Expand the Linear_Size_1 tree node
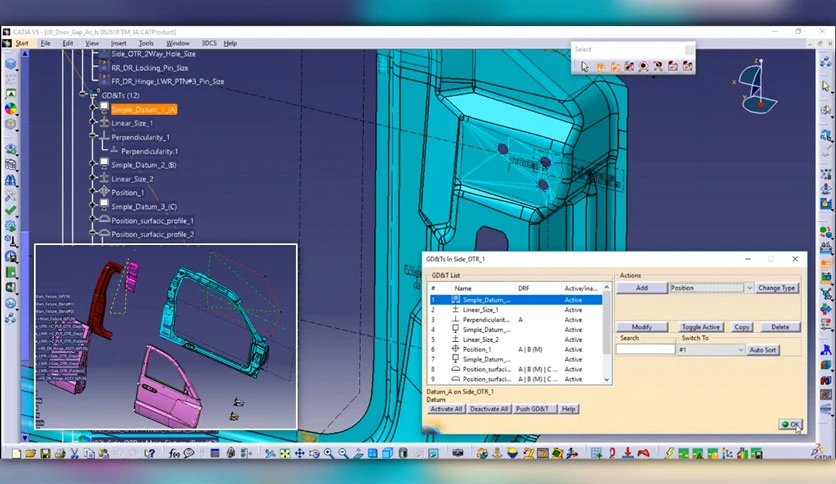This screenshot has height=484, width=836. coord(93,123)
